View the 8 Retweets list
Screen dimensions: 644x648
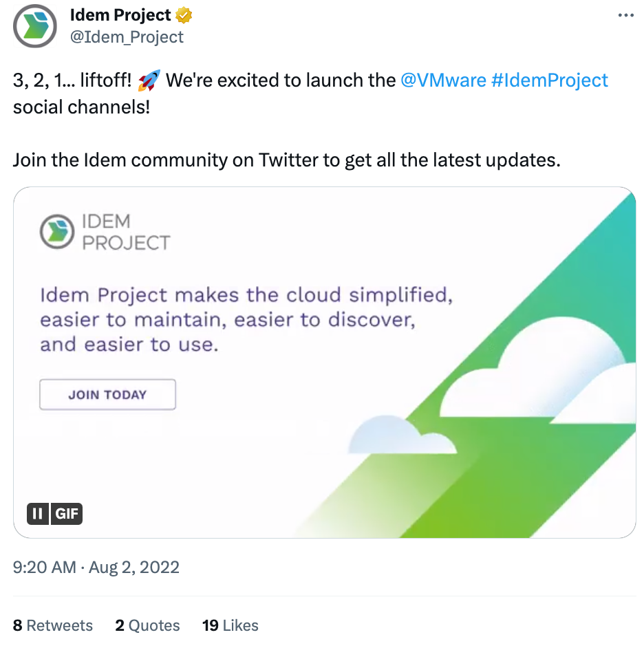(53, 625)
